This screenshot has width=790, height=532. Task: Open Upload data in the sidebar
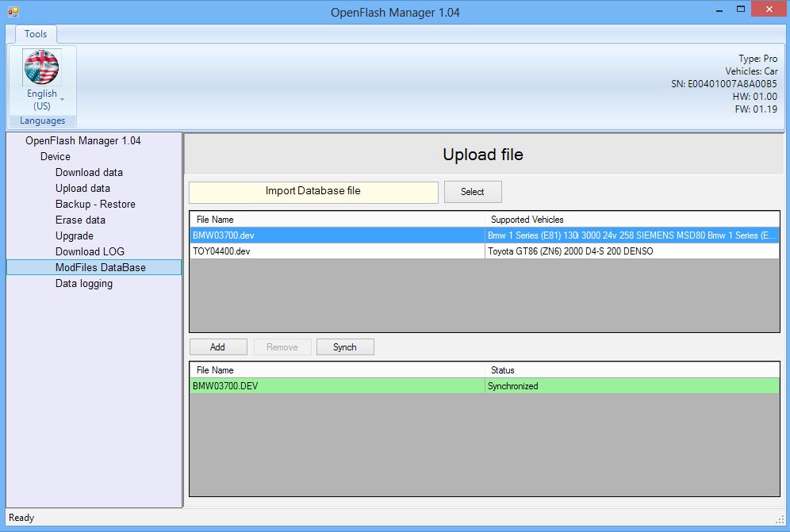[82, 189]
